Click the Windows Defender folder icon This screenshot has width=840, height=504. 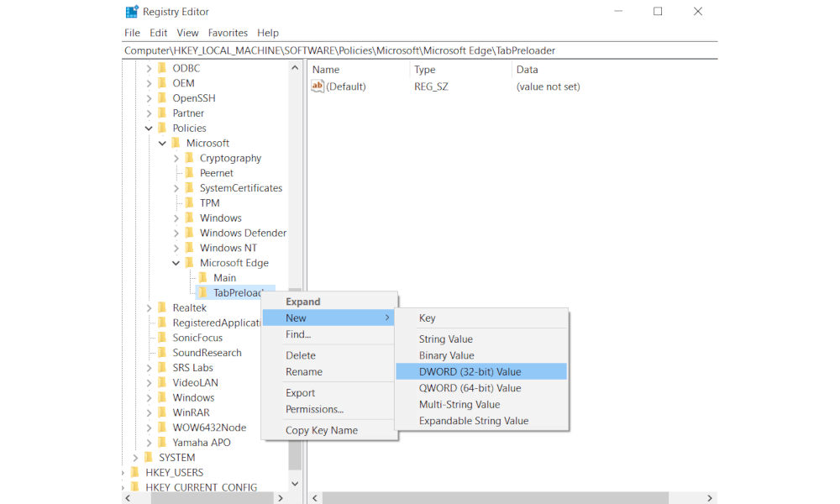[x=189, y=233]
